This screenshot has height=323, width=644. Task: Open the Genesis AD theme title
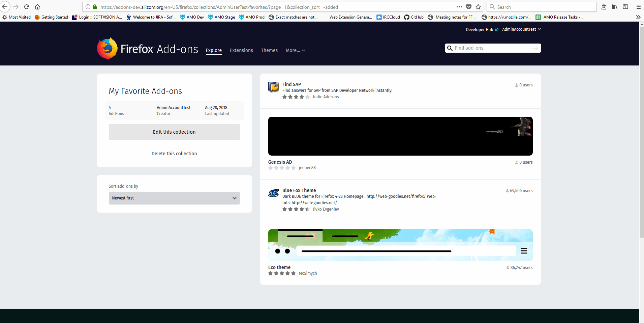pyautogui.click(x=280, y=162)
